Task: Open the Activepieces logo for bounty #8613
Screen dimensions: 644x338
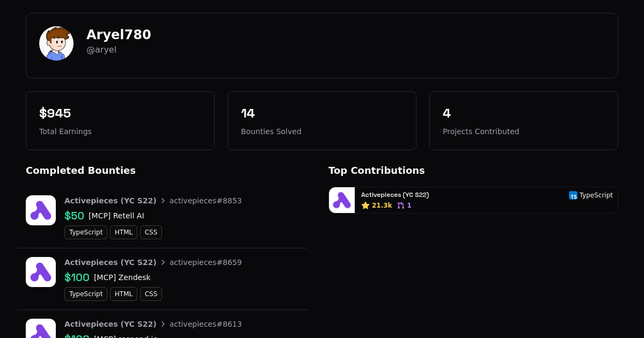Action: coord(41,328)
